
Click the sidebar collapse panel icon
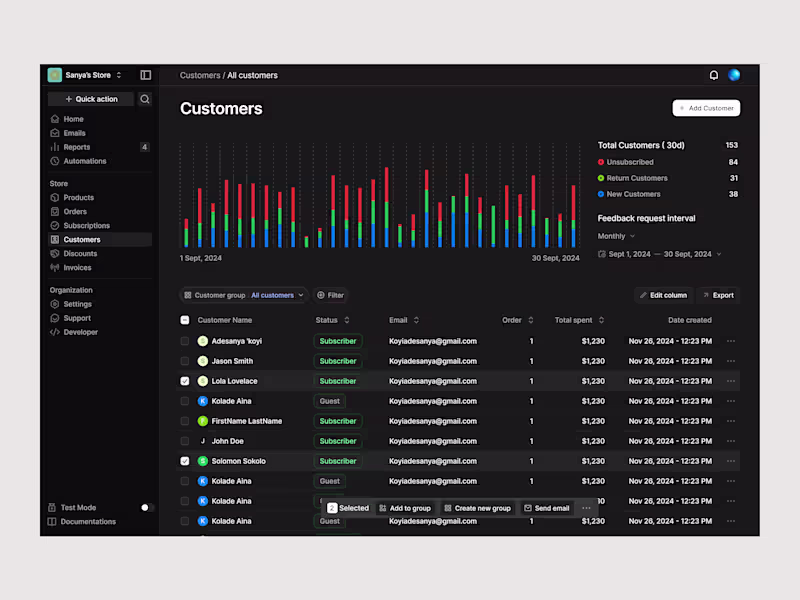tap(145, 75)
